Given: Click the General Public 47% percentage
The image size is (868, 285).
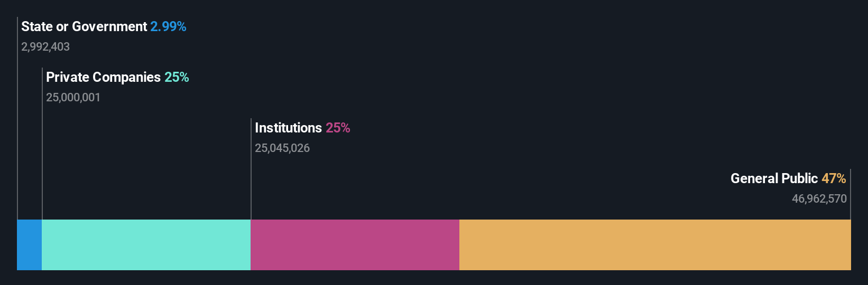Looking at the screenshot, I should pyautogui.click(x=834, y=178).
